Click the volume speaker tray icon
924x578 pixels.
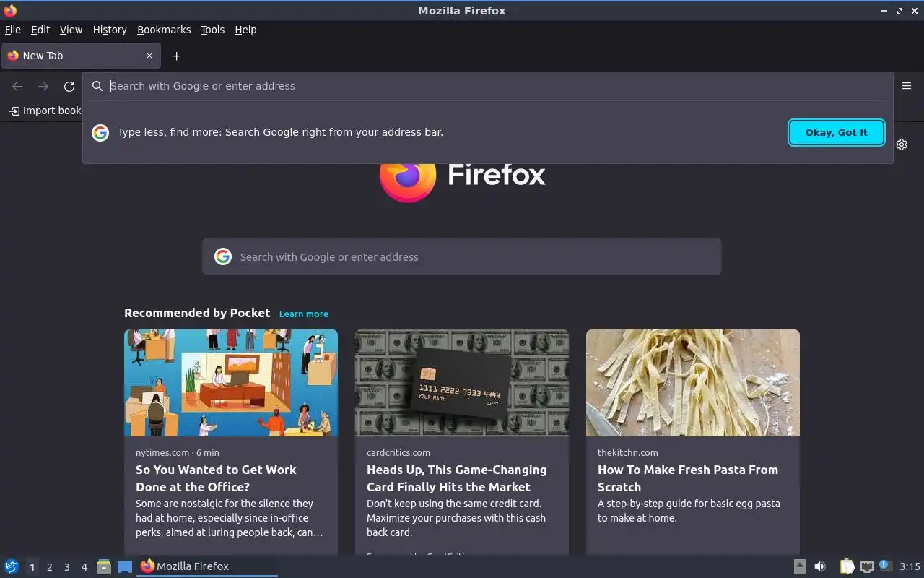pos(820,566)
